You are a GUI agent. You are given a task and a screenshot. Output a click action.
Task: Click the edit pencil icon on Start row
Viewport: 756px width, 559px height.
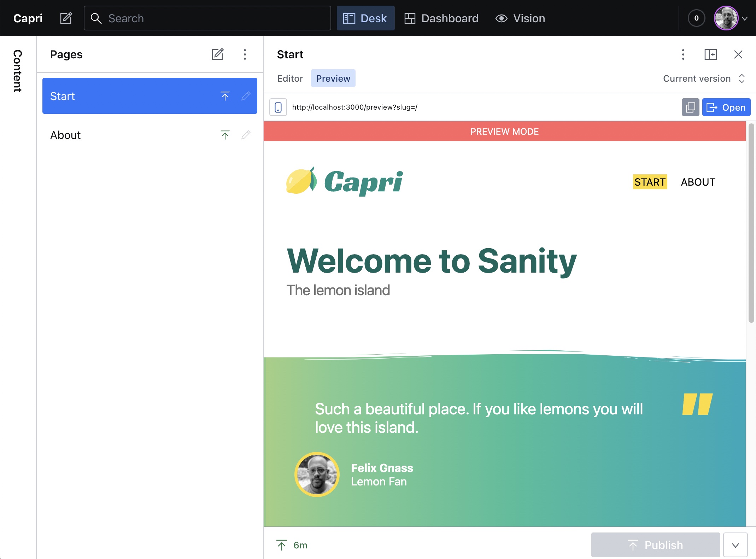coord(246,96)
